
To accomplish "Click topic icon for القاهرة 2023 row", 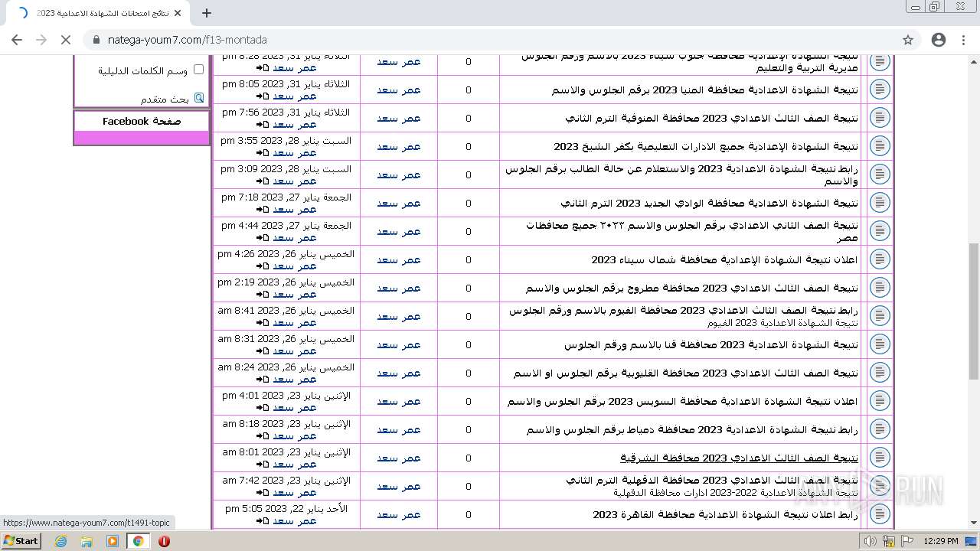I will [x=880, y=514].
